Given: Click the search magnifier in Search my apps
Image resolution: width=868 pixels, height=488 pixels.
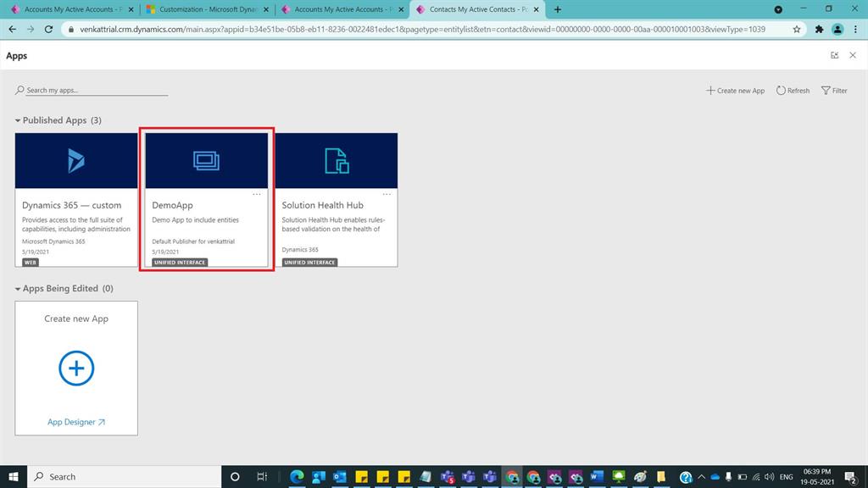Looking at the screenshot, I should tap(21, 90).
